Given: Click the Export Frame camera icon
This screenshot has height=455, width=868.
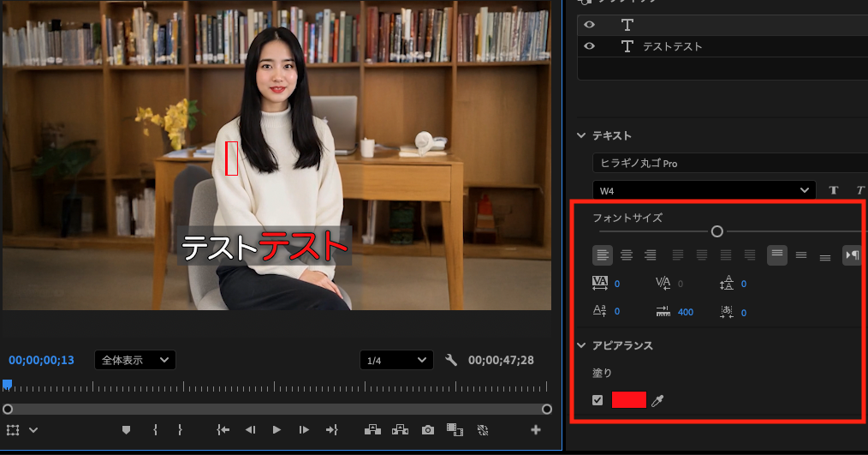Looking at the screenshot, I should click(x=428, y=430).
